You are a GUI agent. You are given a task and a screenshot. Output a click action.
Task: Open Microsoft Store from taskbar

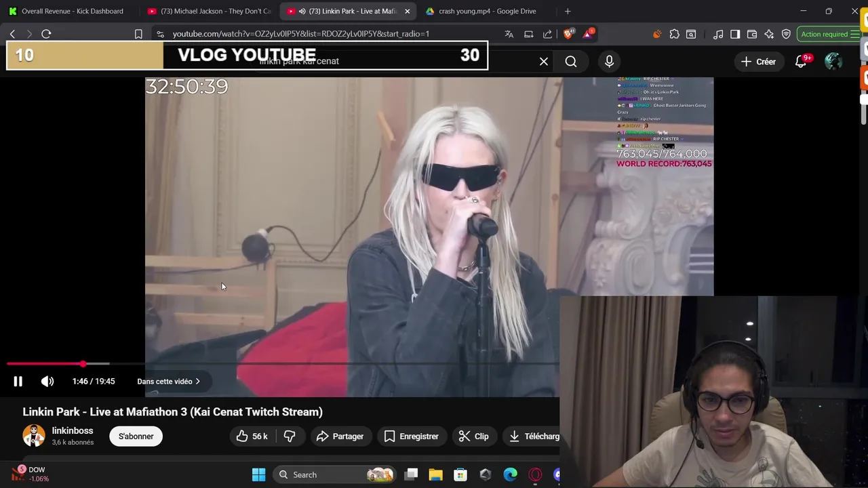click(460, 475)
